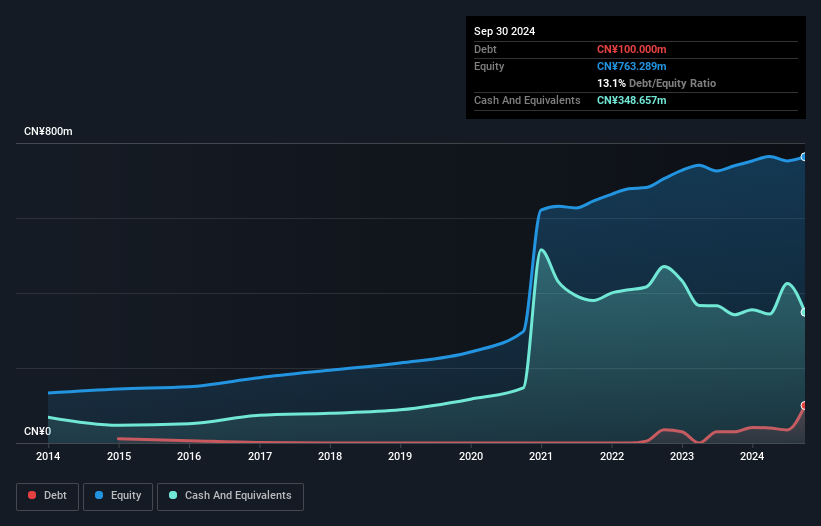821x526 pixels.
Task: Toggle the Cash And Equivalents legend button
Action: pyautogui.click(x=230, y=496)
